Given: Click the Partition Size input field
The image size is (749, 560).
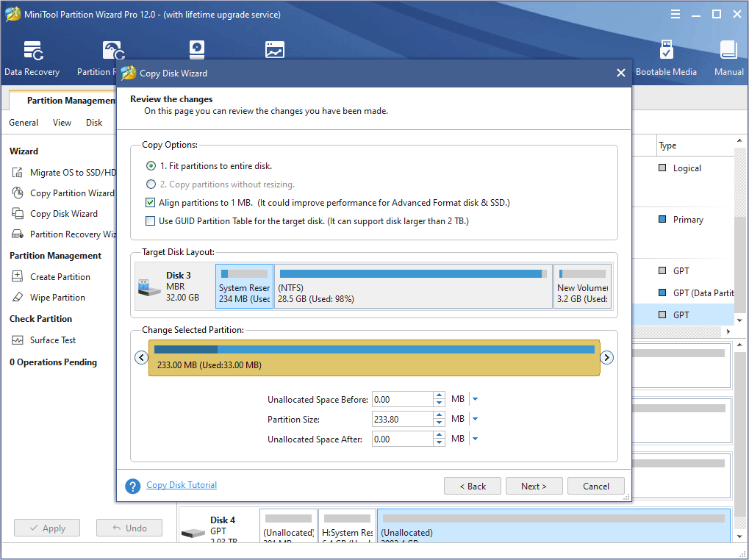Looking at the screenshot, I should coord(402,419).
